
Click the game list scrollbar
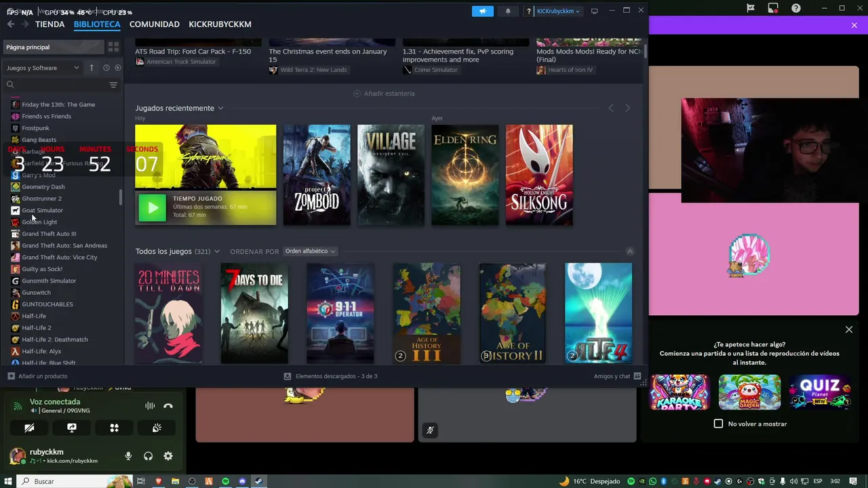tap(121, 197)
